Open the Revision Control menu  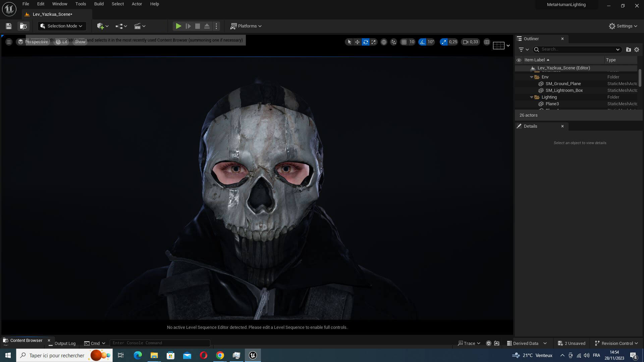(616, 344)
